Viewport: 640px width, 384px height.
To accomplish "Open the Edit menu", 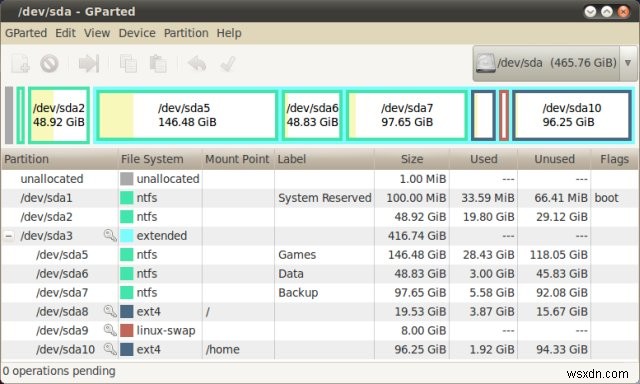I will click(65, 33).
